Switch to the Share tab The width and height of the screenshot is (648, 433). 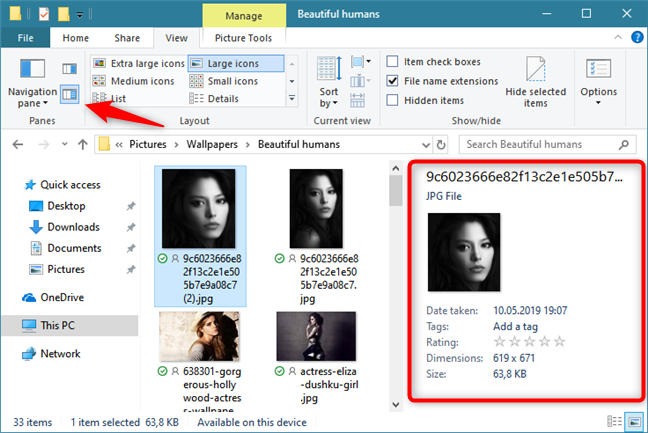(x=127, y=38)
